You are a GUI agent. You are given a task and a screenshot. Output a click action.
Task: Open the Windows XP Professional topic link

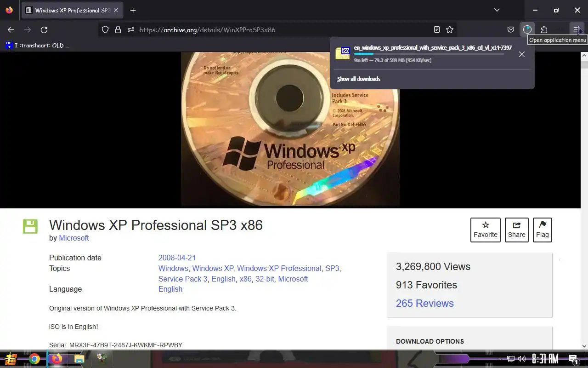pyautogui.click(x=279, y=268)
